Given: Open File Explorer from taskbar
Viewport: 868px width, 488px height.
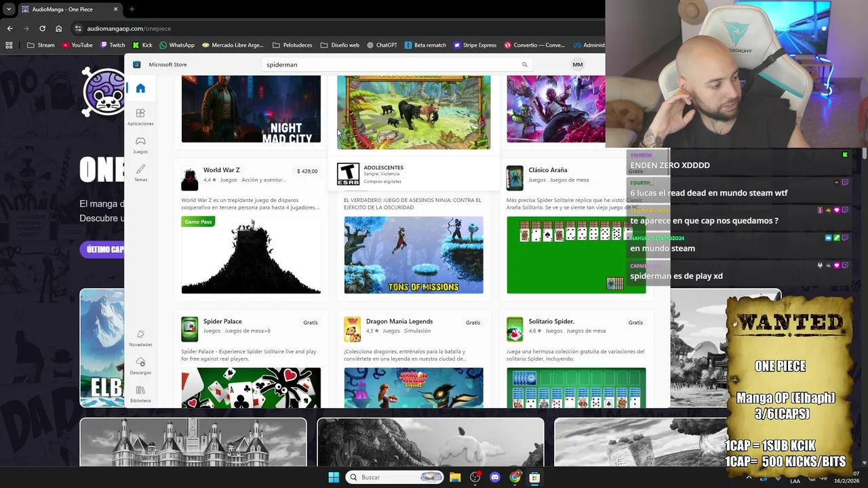Looking at the screenshot, I should 455,477.
